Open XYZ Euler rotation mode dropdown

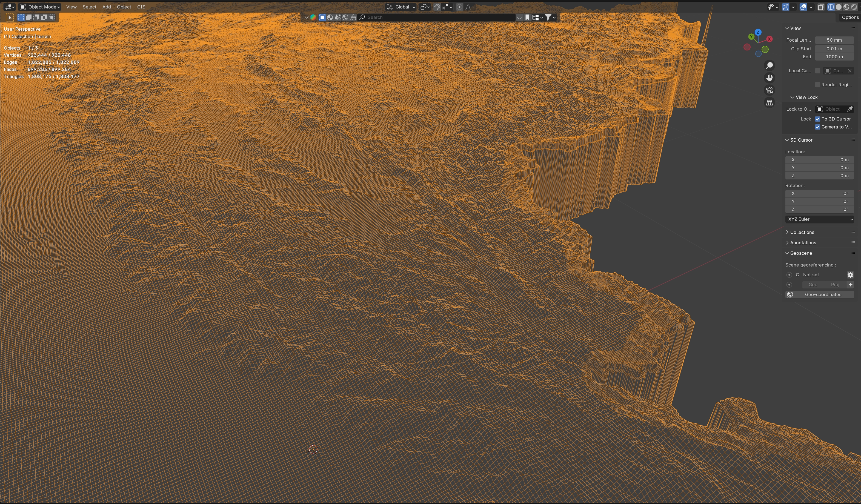coord(819,219)
